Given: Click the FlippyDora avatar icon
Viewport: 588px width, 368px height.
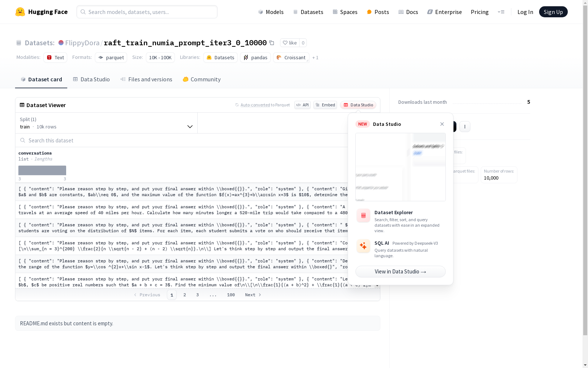Looking at the screenshot, I should click(61, 43).
